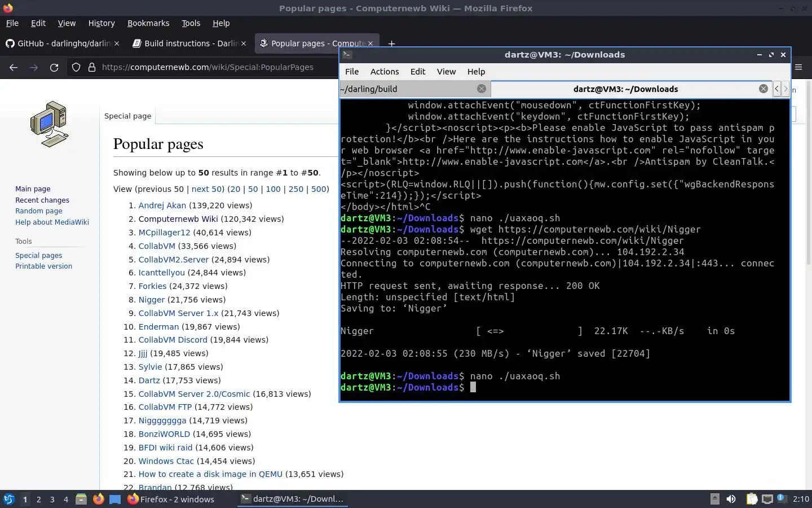Switch to ~/darling/build terminal tab
This screenshot has width=812, height=508.
point(414,89)
